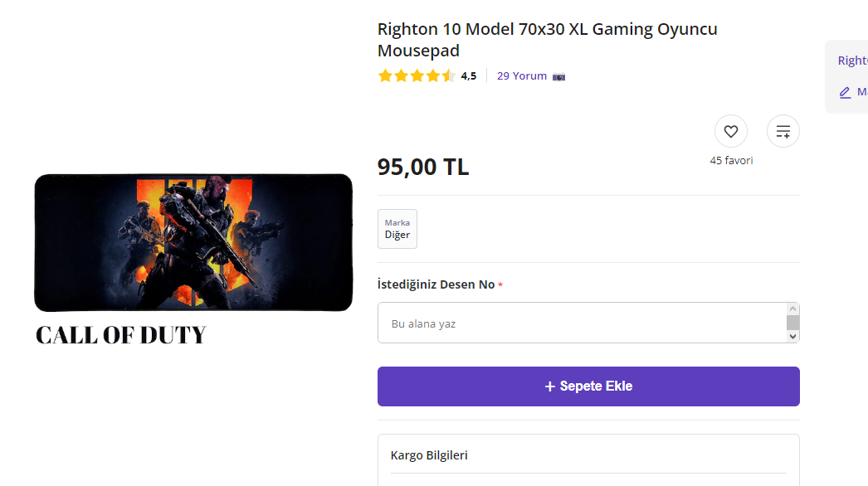Click the plus icon on Sepete Ekle
Screen dimensions: 868x486
[549, 386]
